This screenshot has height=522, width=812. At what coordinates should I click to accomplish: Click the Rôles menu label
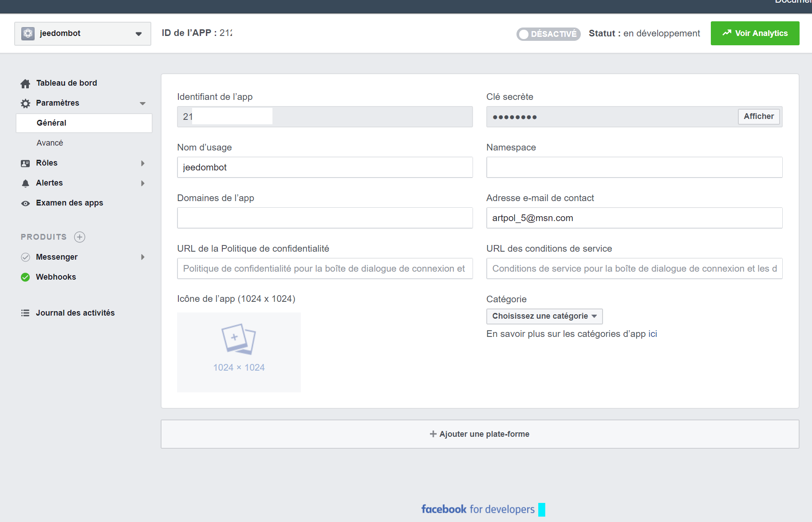pyautogui.click(x=47, y=163)
